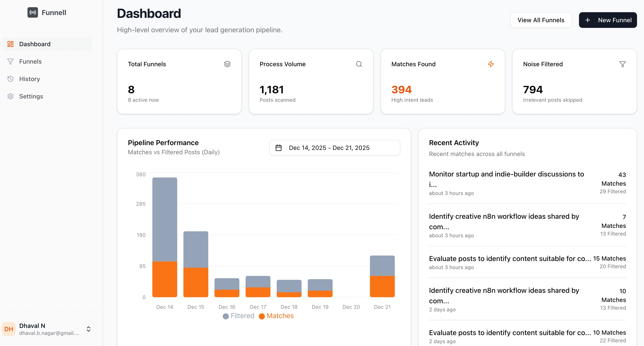
Task: Click the DH user avatar
Action: (9, 329)
